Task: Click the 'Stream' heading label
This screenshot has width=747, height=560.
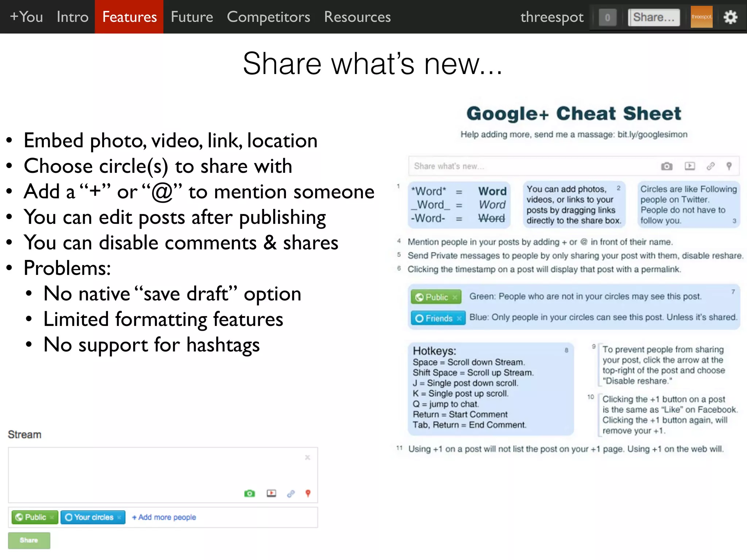Action: (24, 435)
